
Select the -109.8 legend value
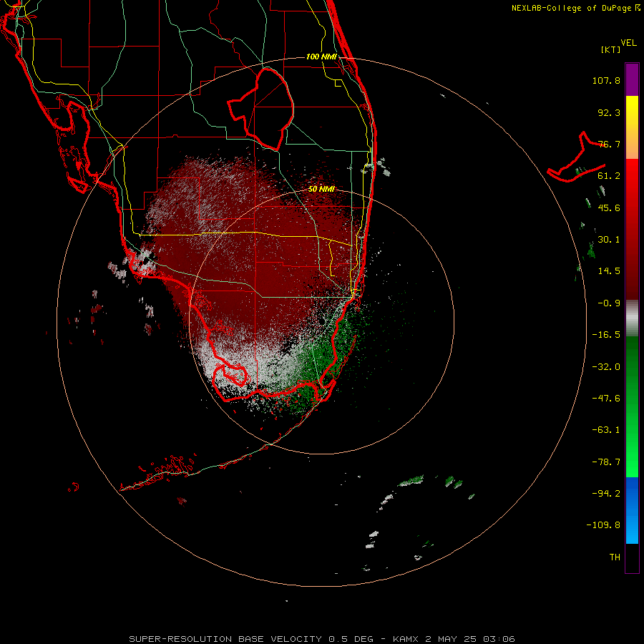tap(603, 525)
